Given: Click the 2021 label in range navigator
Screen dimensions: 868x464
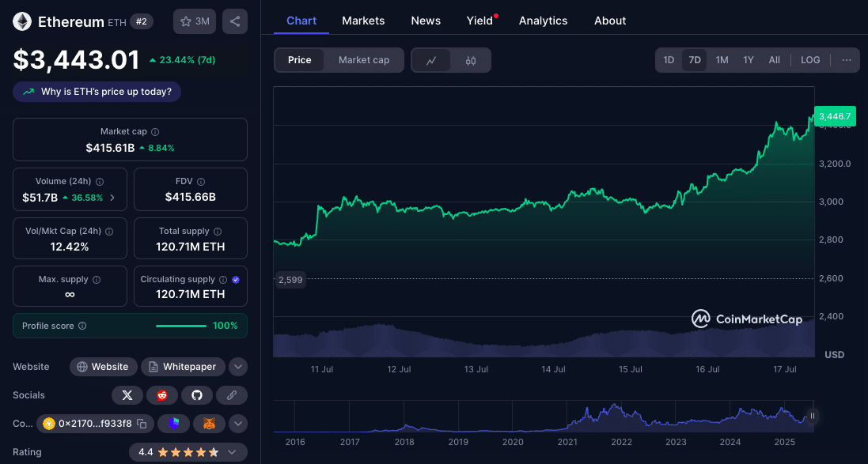Looking at the screenshot, I should [x=567, y=442].
